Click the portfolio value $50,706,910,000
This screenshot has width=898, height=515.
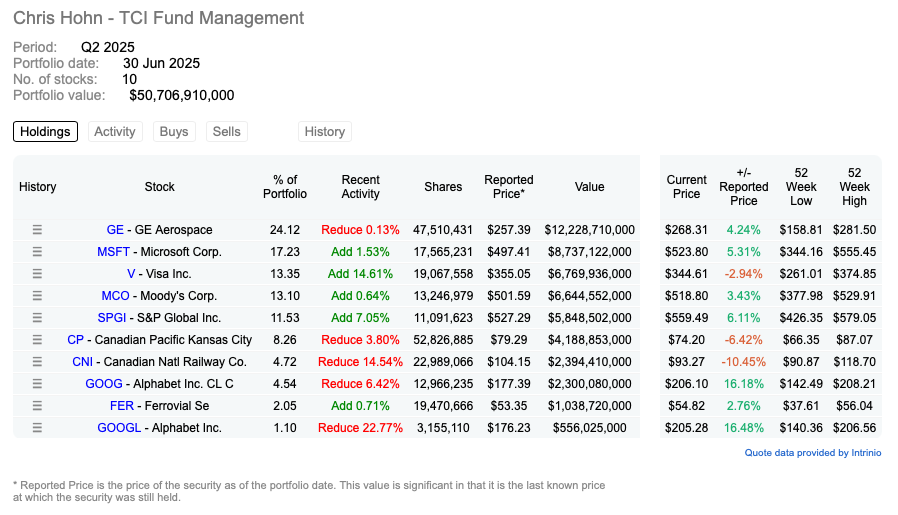click(x=182, y=95)
